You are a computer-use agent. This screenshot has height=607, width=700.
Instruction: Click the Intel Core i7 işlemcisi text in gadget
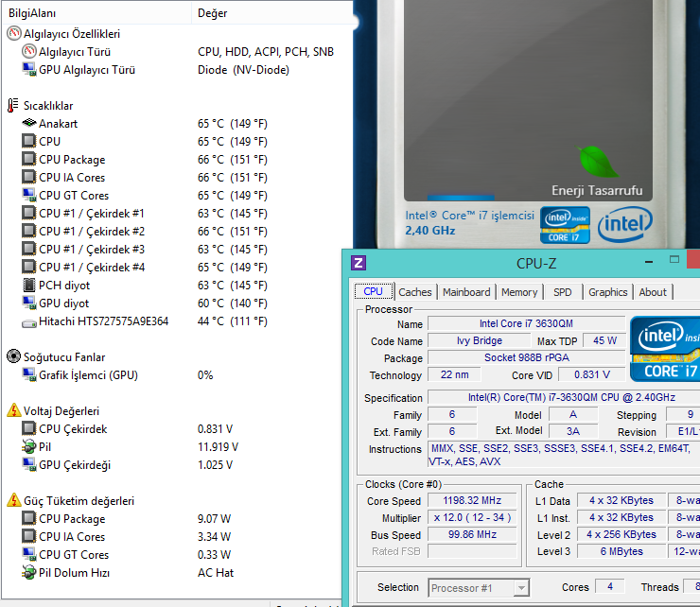pyautogui.click(x=469, y=216)
